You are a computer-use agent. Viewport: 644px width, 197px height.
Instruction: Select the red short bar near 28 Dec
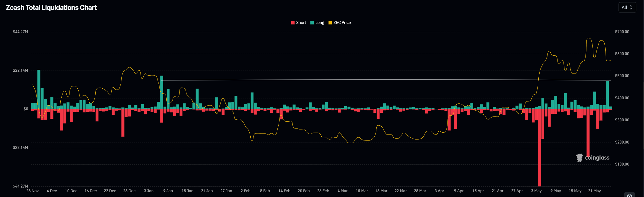[x=123, y=123]
